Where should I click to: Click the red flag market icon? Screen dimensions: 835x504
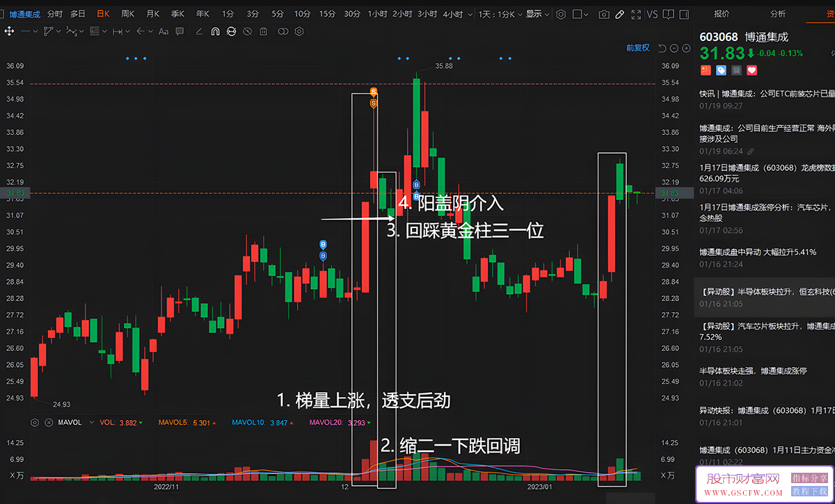click(705, 70)
